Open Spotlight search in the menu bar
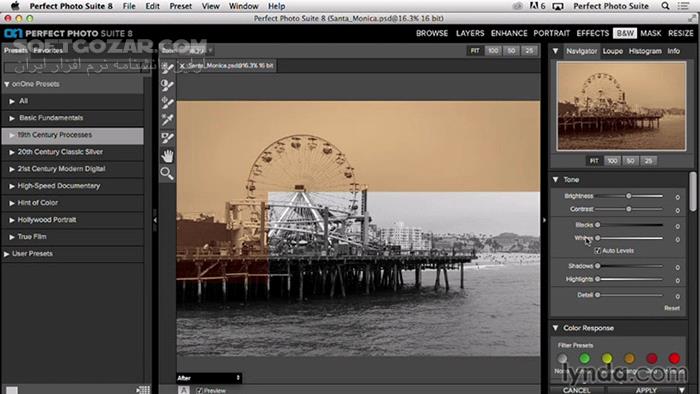Image resolution: width=700 pixels, height=394 pixels. (x=665, y=6)
